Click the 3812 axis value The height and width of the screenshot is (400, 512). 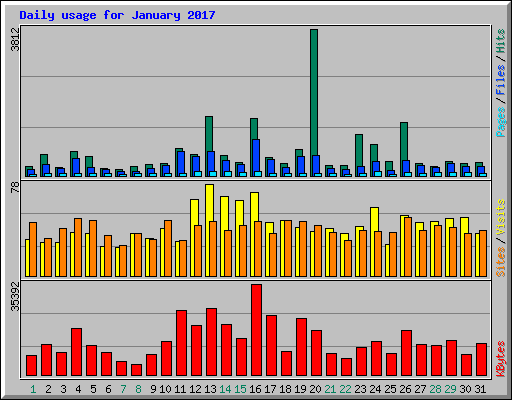(x=15, y=39)
